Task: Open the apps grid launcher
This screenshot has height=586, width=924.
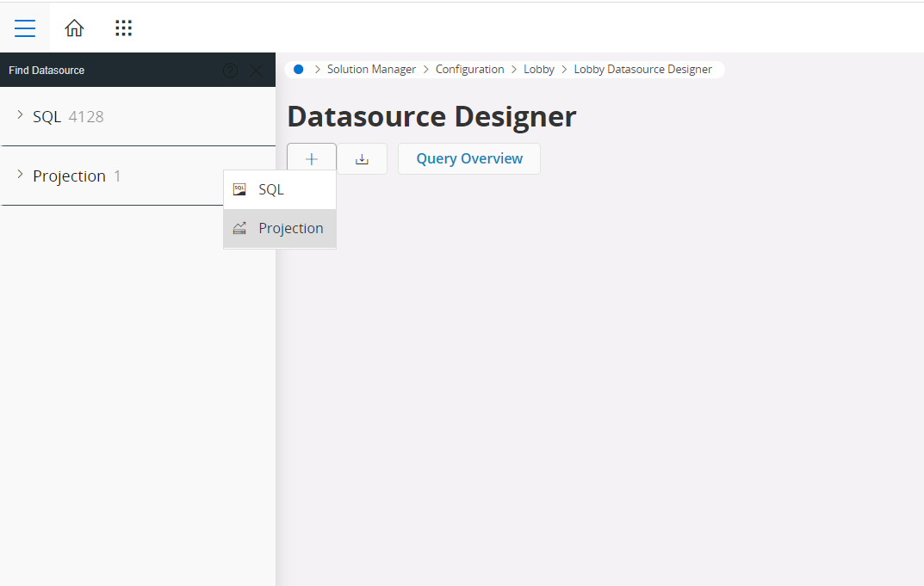Action: (x=123, y=28)
